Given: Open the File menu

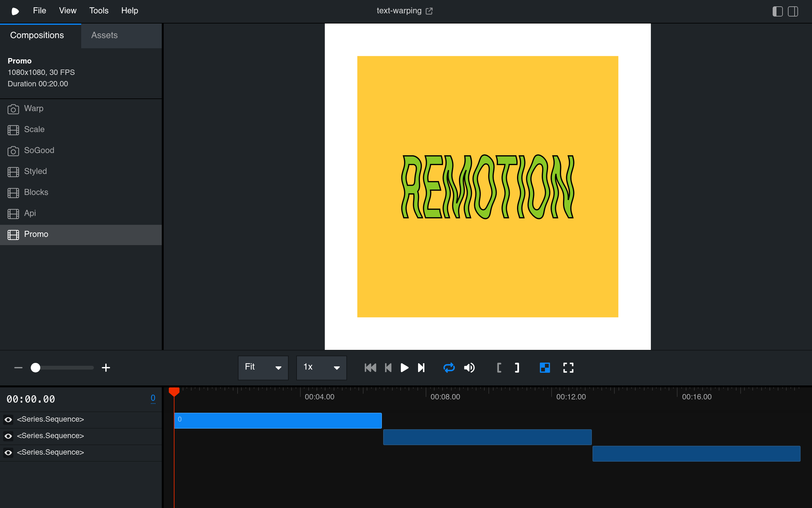Looking at the screenshot, I should 39,11.
